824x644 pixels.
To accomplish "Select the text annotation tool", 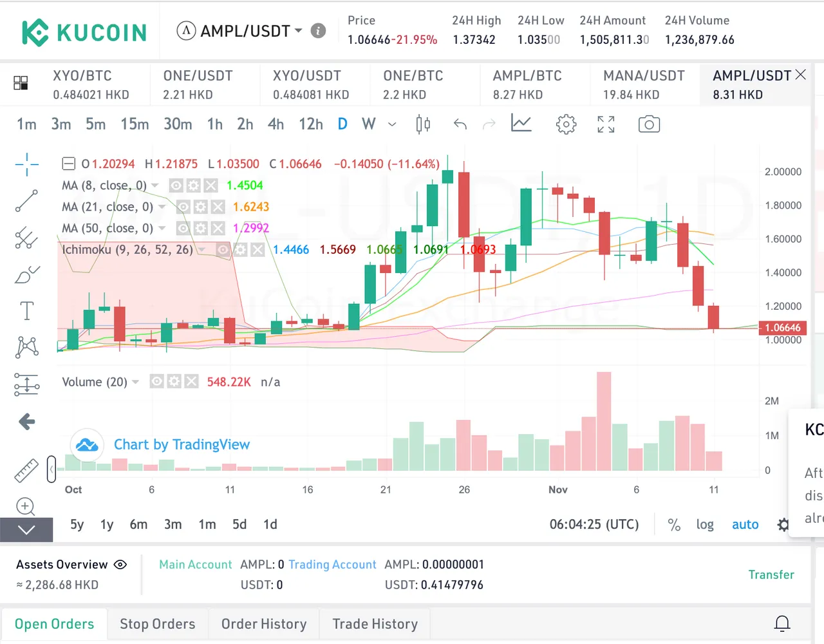I will pos(27,311).
